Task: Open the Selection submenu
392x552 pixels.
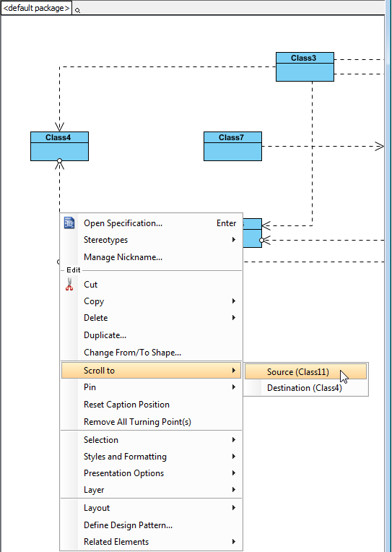Action: point(152,440)
